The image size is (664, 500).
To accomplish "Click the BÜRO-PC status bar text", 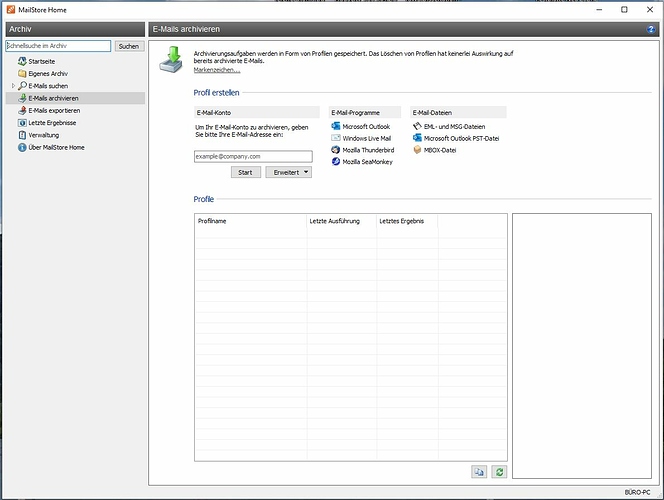I will coord(637,492).
